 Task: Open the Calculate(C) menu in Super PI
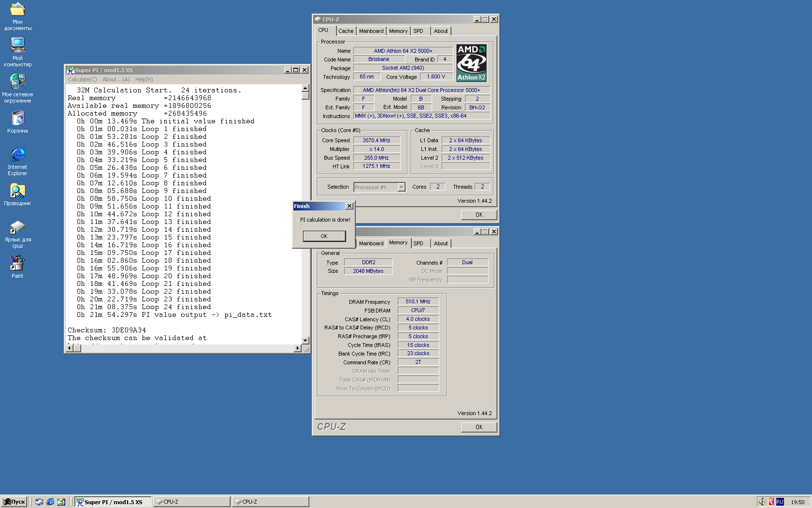coord(83,79)
